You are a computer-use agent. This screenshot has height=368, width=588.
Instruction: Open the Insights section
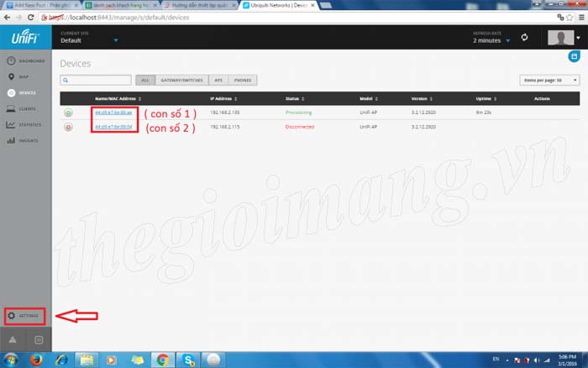click(x=25, y=140)
